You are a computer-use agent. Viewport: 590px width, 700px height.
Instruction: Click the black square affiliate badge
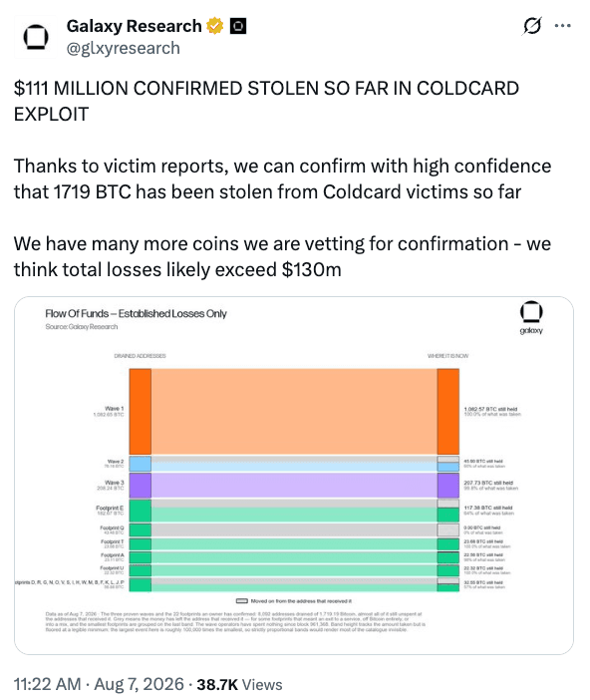(238, 26)
